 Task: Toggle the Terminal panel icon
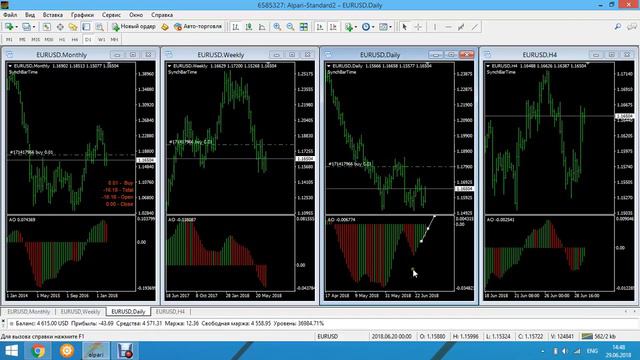tap(86, 27)
